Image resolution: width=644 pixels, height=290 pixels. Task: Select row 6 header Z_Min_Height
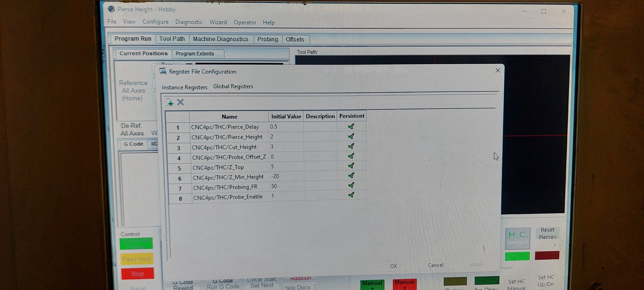coord(179,179)
